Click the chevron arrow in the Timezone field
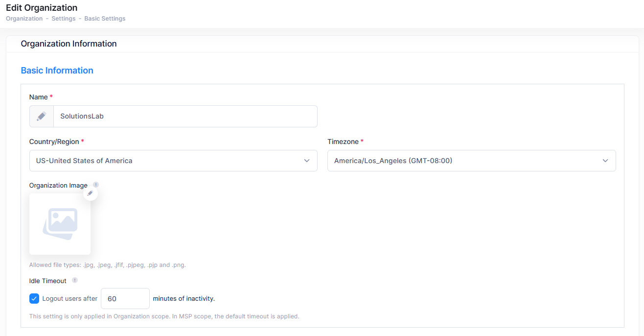 tap(605, 161)
